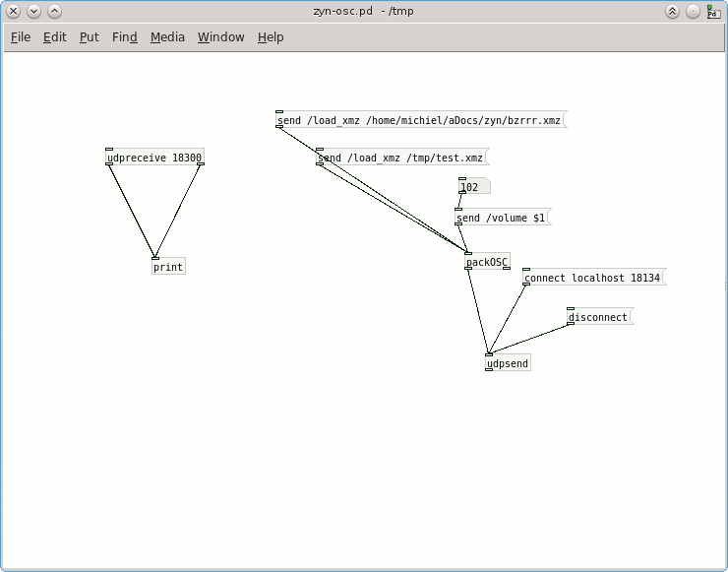Select the 'udpreceive 18300' object
The height and width of the screenshot is (572, 728).
[154, 158]
